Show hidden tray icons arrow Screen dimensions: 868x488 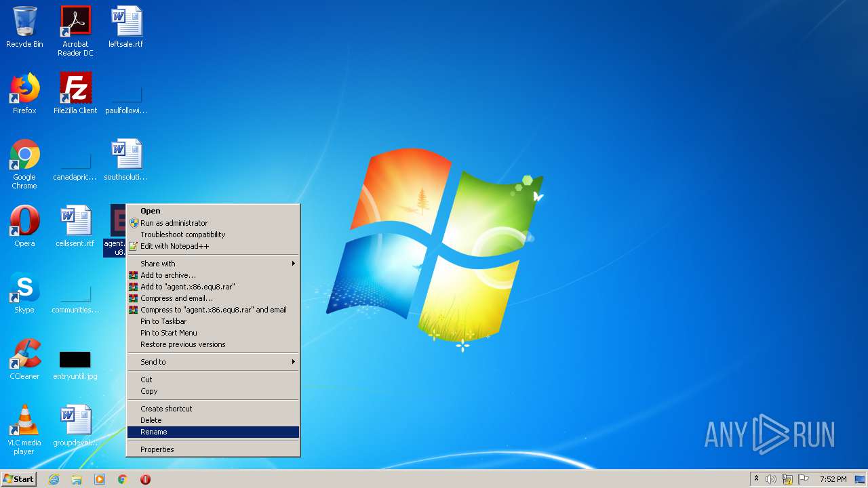pyautogui.click(x=757, y=479)
